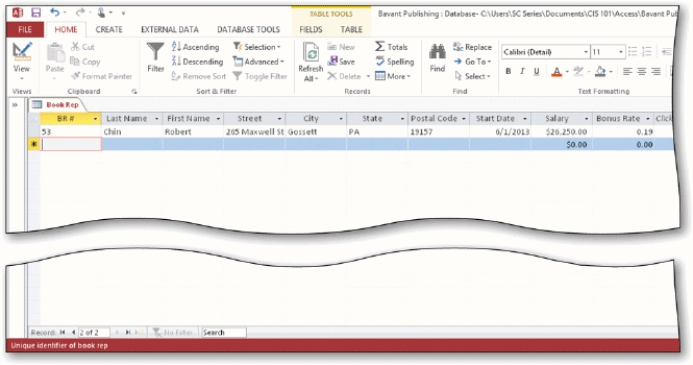Screen dimensions: 693x365
Task: Toggle numbered list formatting
Action: point(647,52)
